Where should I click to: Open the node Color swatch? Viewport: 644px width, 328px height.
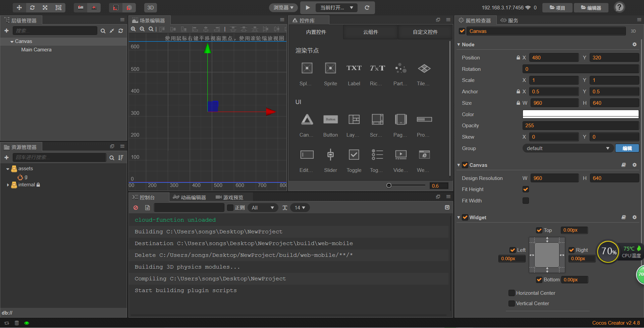(x=580, y=114)
